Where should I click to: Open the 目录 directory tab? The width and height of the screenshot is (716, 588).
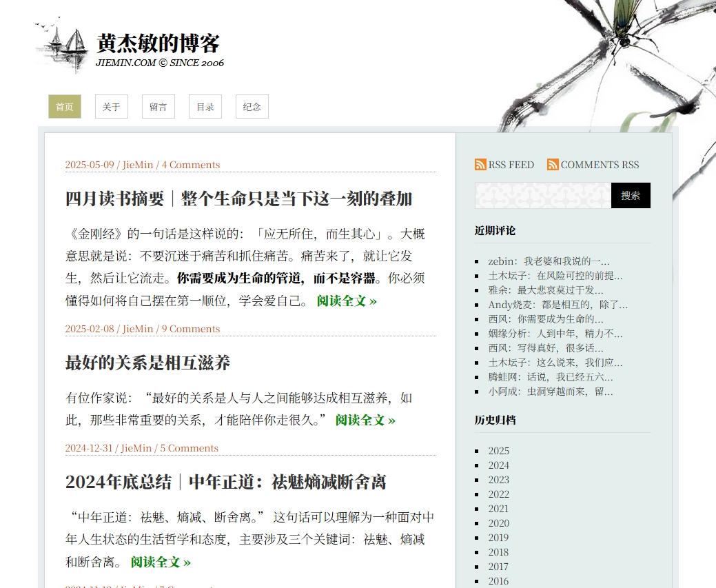click(x=205, y=106)
